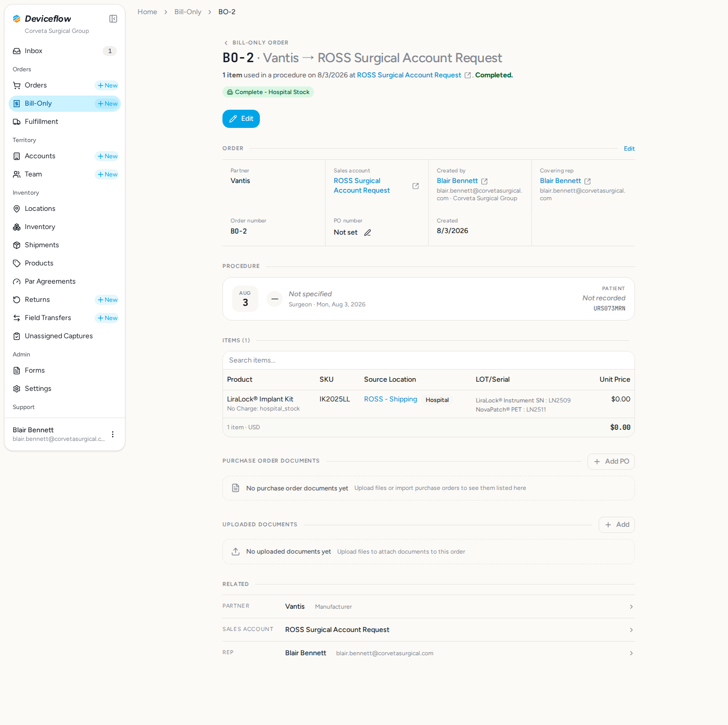Collapse the sidebar panel icon
Image resolution: width=728 pixels, height=725 pixels.
113,19
